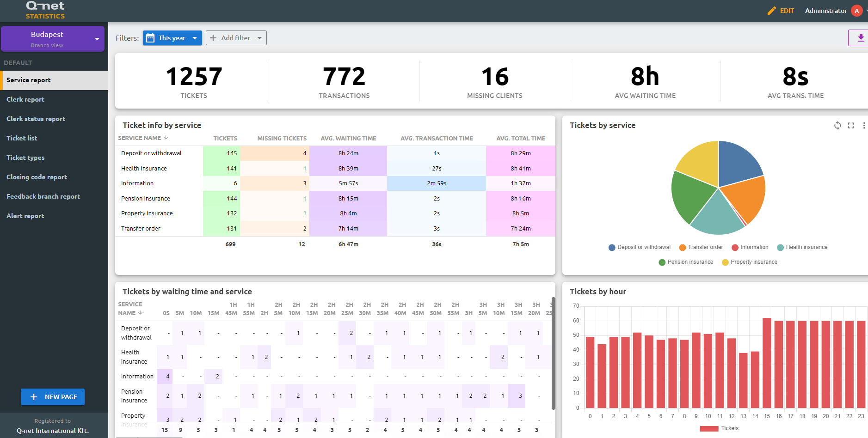Open Clerk report page
Viewport: 868px width, 438px height.
[54, 99]
